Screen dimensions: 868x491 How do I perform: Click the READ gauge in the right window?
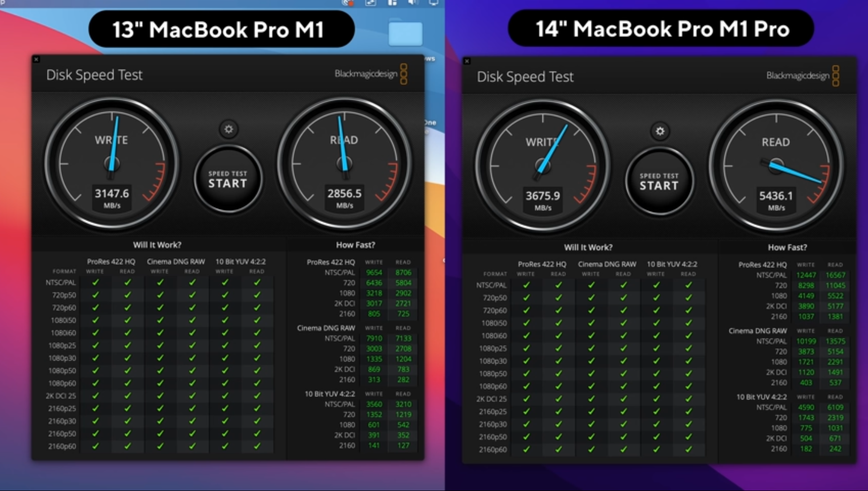[776, 166]
